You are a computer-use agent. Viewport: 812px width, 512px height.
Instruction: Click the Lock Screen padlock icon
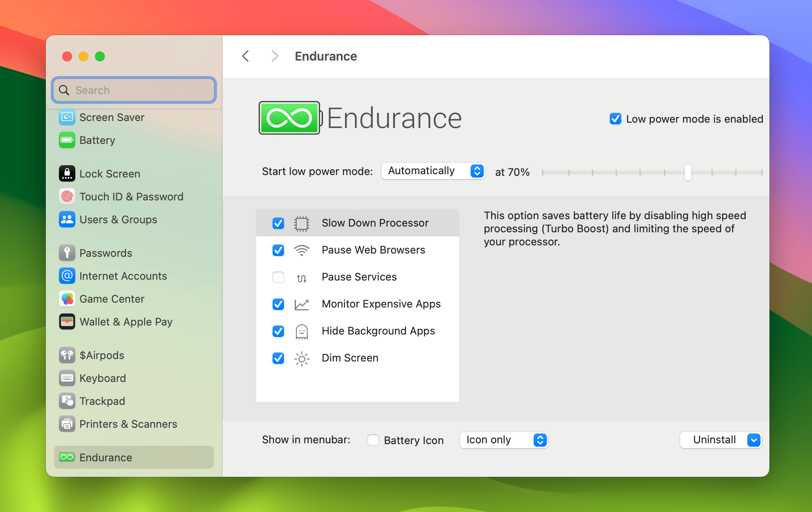coord(67,174)
